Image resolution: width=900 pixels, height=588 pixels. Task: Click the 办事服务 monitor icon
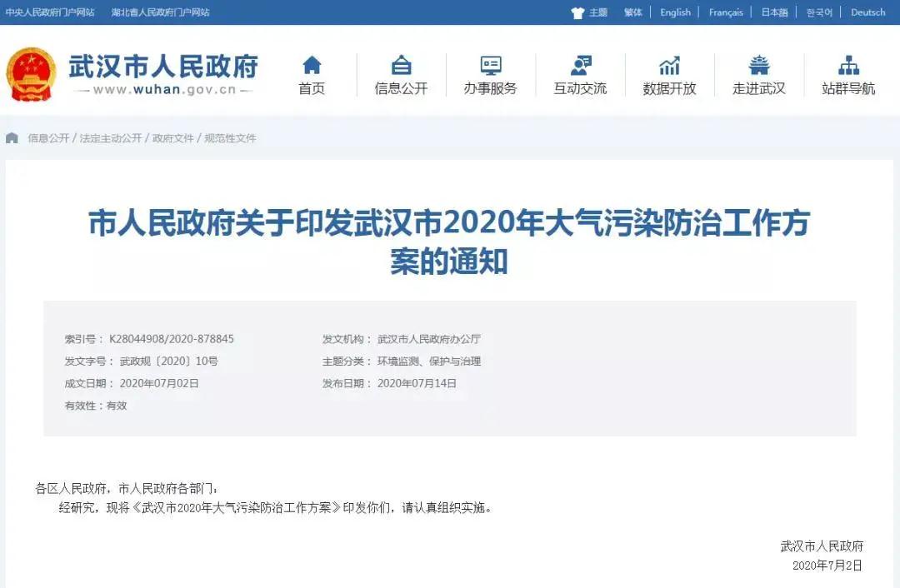(491, 65)
